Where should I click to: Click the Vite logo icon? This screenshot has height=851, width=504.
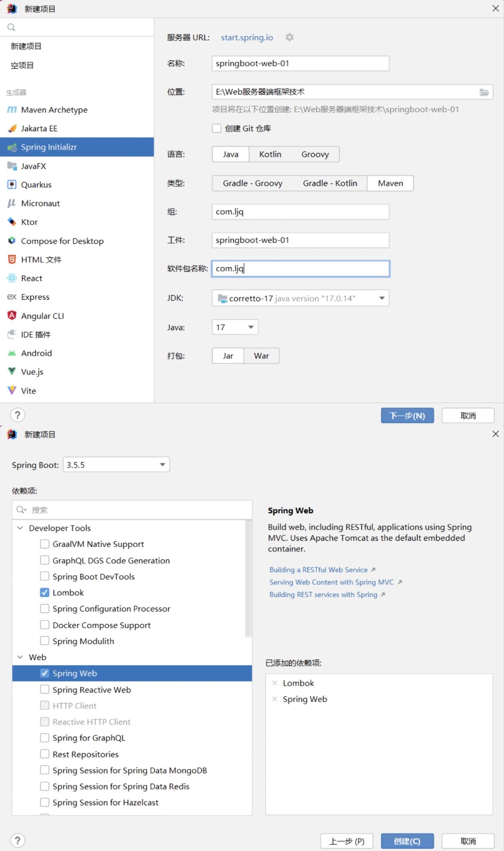[12, 390]
